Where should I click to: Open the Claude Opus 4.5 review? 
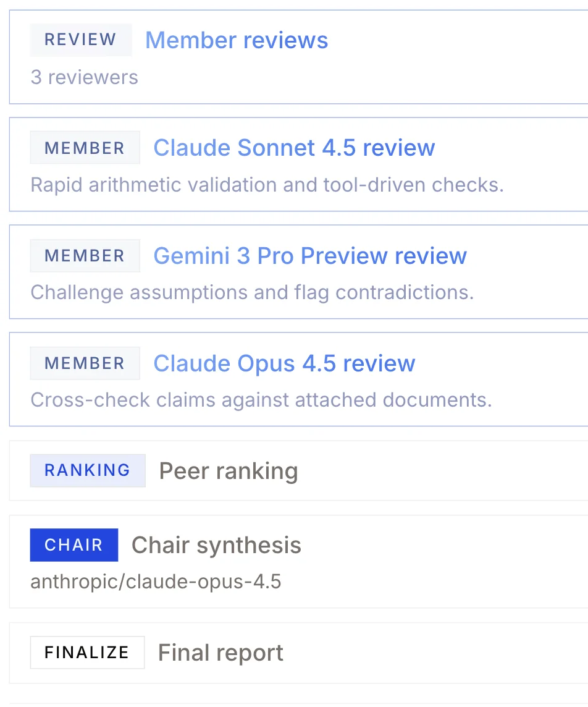coord(284,363)
